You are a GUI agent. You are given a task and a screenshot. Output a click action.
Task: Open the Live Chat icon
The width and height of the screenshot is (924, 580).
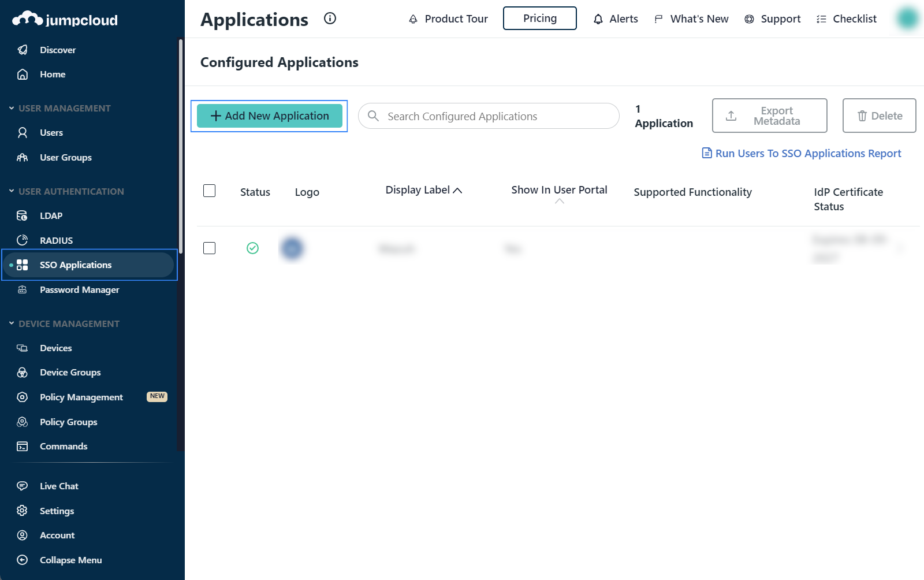point(23,486)
